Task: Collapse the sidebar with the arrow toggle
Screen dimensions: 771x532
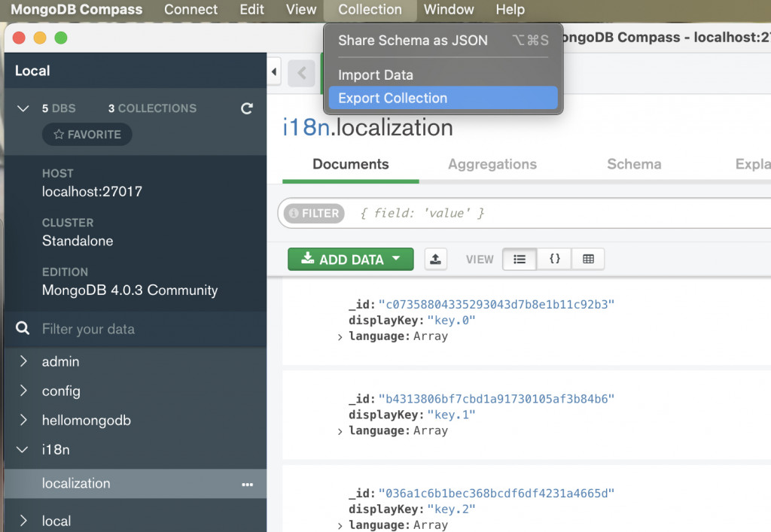Action: [274, 71]
